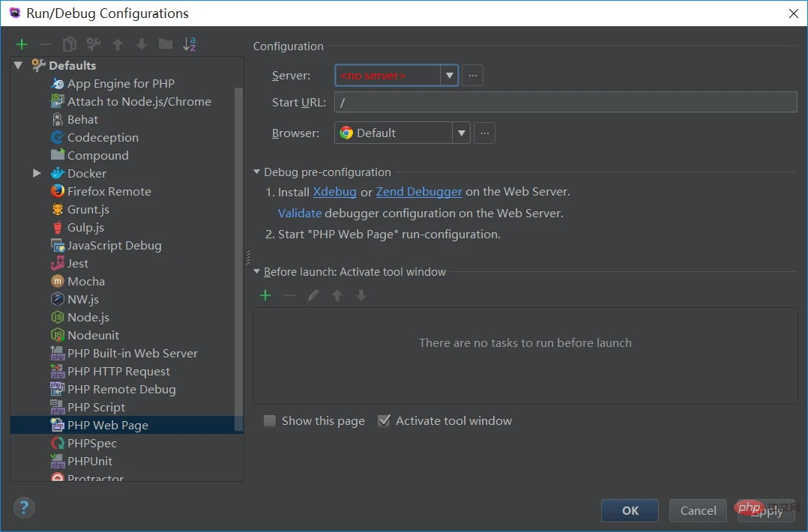
Task: Uncheck Activate tool window
Action: pyautogui.click(x=385, y=421)
